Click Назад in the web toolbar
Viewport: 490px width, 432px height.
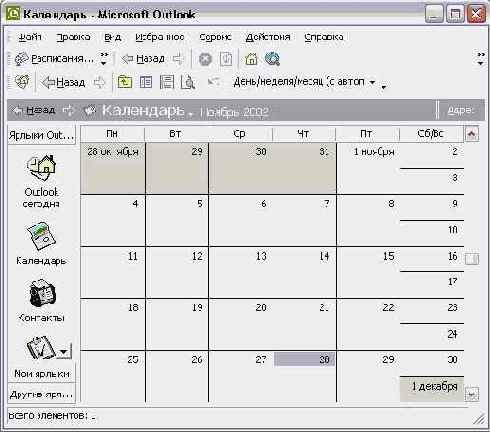(x=143, y=59)
